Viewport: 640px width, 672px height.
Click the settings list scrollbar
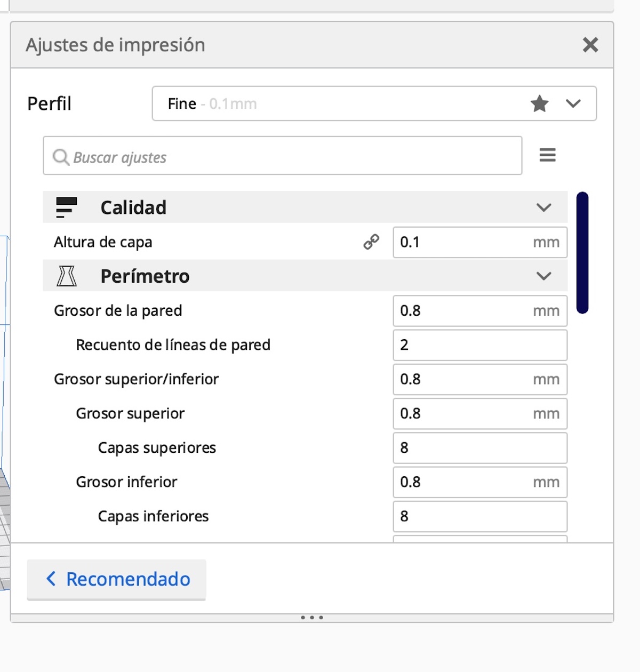click(582, 253)
